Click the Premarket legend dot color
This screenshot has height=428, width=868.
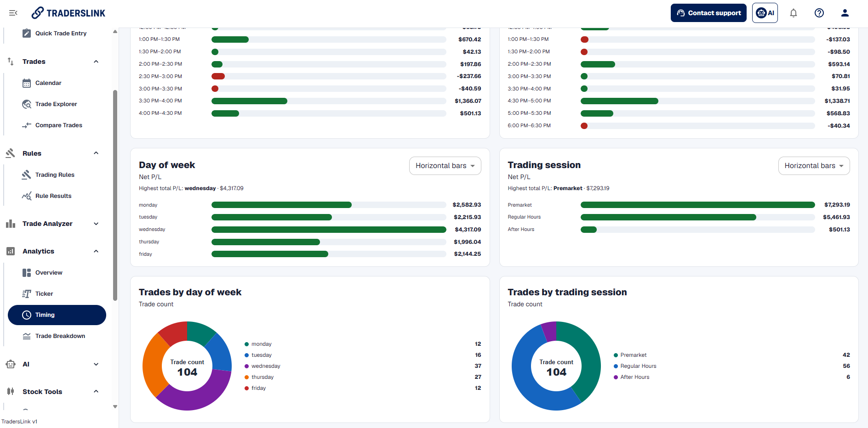616,355
